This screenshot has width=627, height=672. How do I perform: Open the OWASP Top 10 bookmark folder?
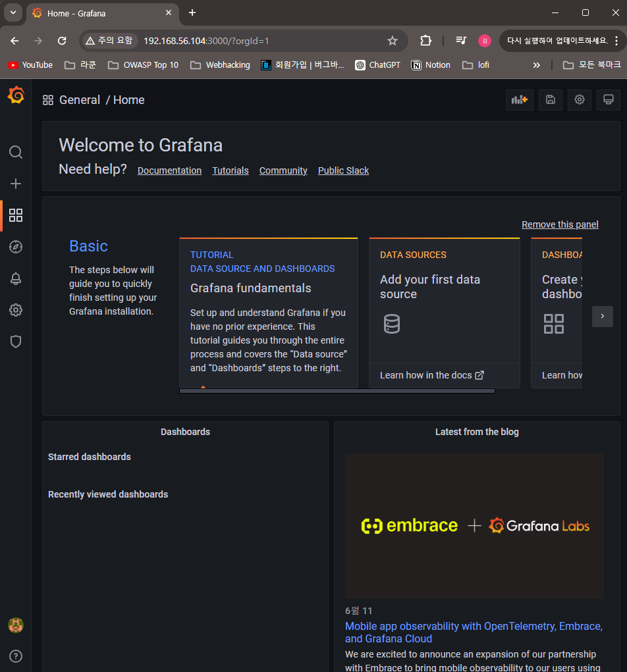point(143,65)
